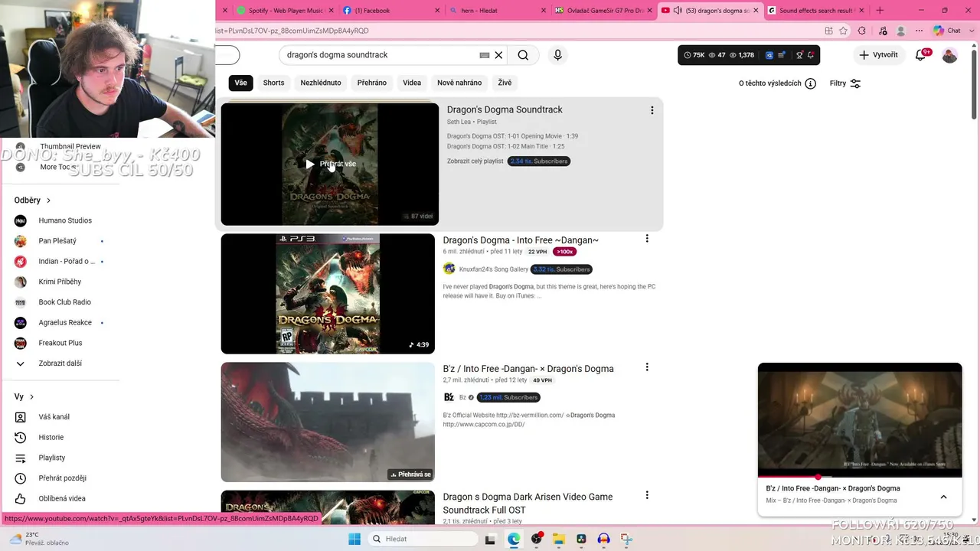This screenshot has width=980, height=551.
Task: Switch to the Facebook tab
Action: pyautogui.click(x=390, y=10)
